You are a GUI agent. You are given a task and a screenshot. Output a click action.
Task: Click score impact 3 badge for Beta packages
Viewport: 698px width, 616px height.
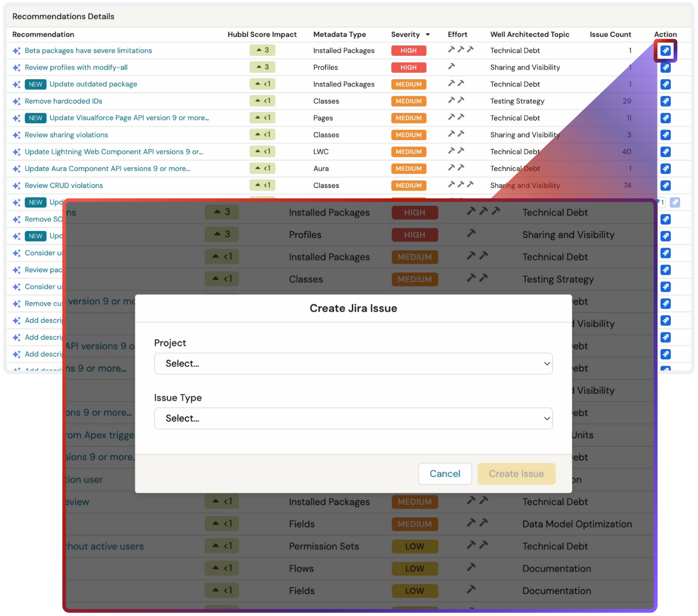click(x=262, y=50)
